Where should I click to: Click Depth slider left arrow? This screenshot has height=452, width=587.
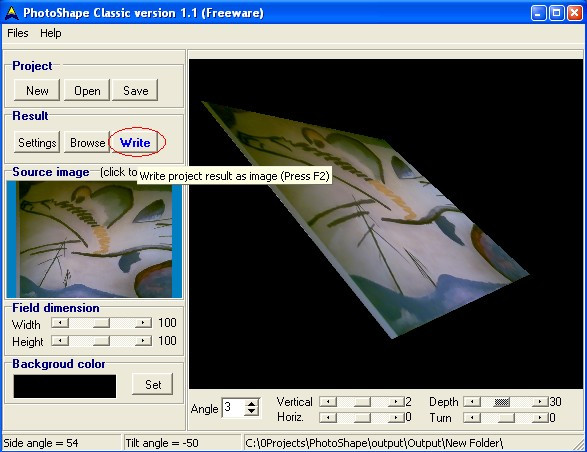tap(472, 402)
